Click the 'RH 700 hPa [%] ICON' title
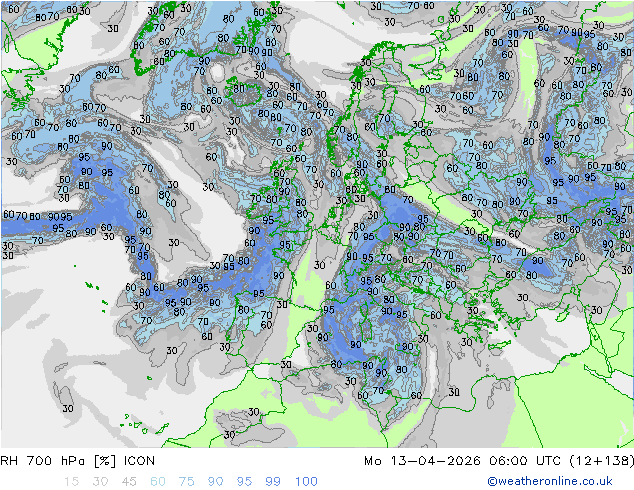This screenshot has width=634, height=490. 78,461
